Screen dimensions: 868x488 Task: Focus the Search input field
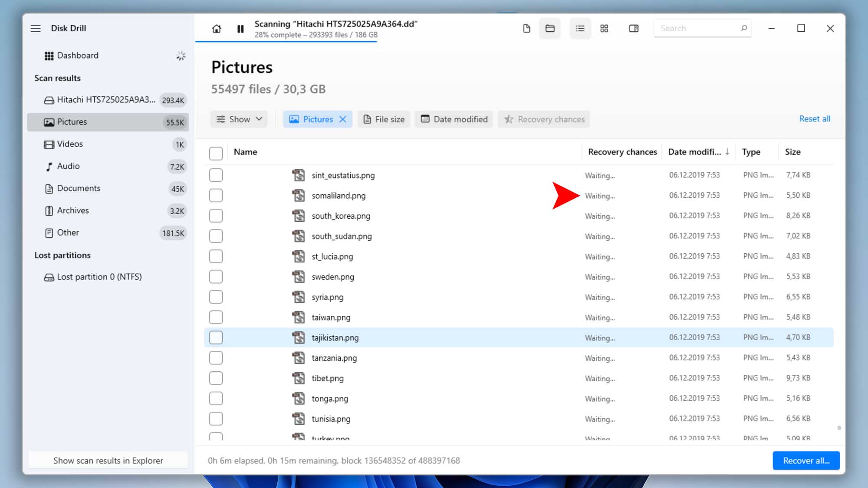click(703, 28)
